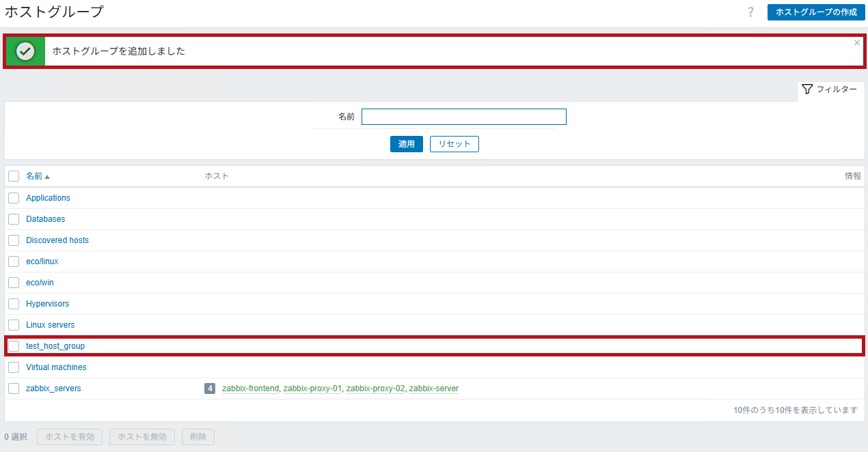Check the Hypervisors row checkbox
This screenshot has width=868, height=452.
[x=14, y=304]
